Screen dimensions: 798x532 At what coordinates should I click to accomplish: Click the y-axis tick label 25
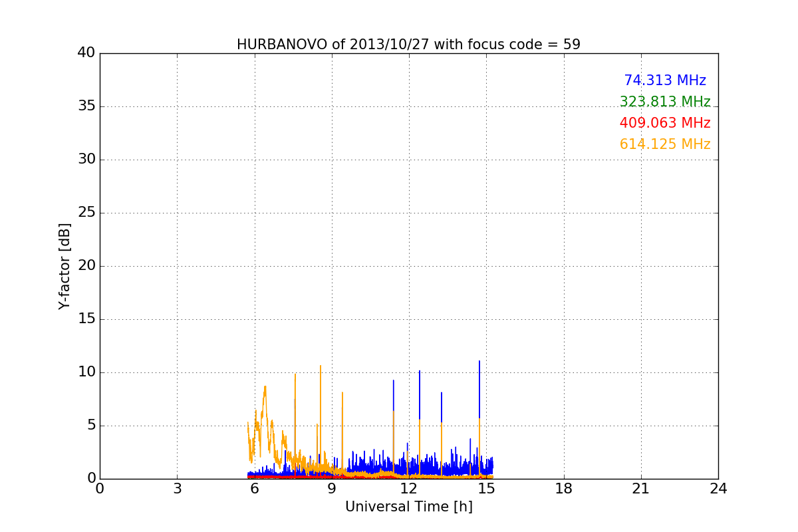(x=86, y=213)
